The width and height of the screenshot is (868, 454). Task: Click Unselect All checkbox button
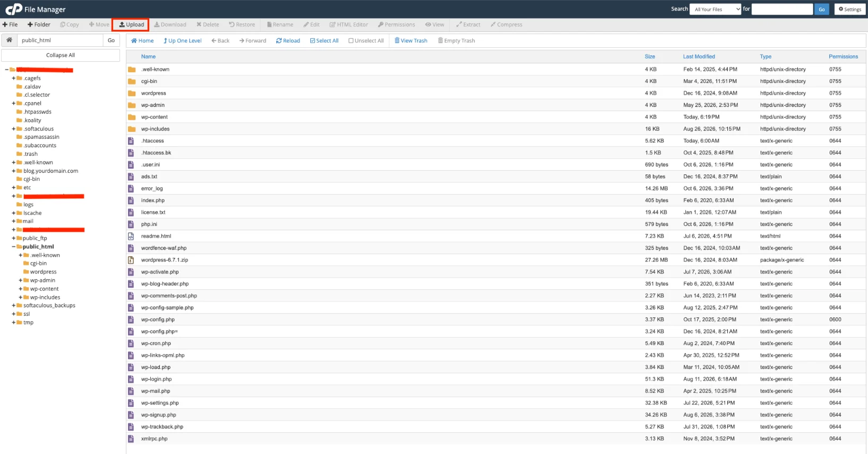(366, 40)
